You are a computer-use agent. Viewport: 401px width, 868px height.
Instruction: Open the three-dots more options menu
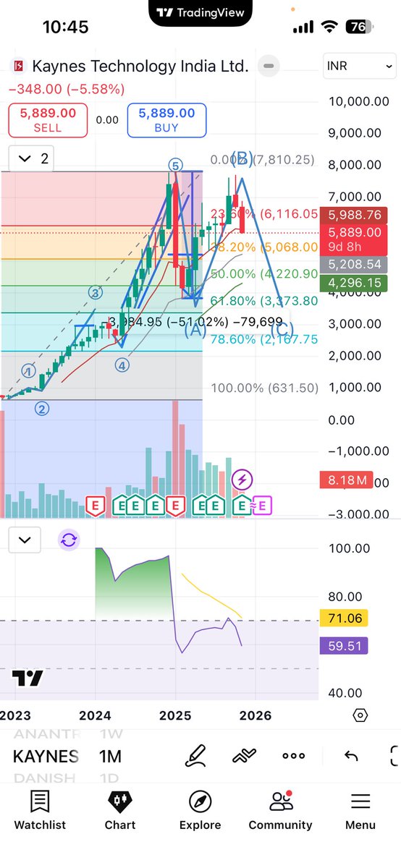293,756
